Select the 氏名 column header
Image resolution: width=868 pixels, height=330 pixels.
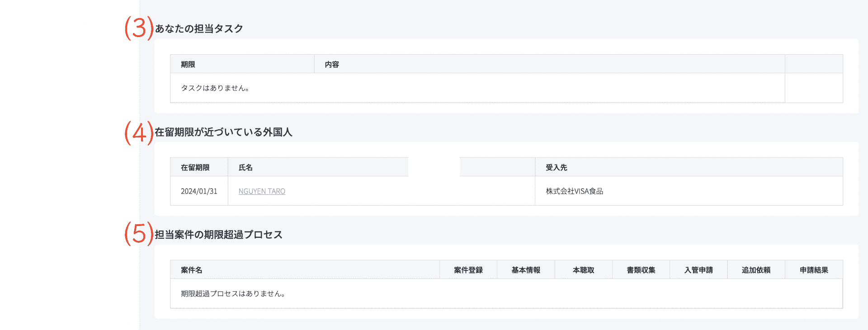[x=245, y=167]
